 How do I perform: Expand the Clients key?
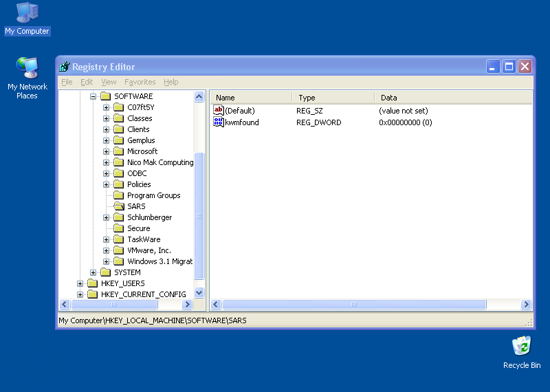click(106, 129)
